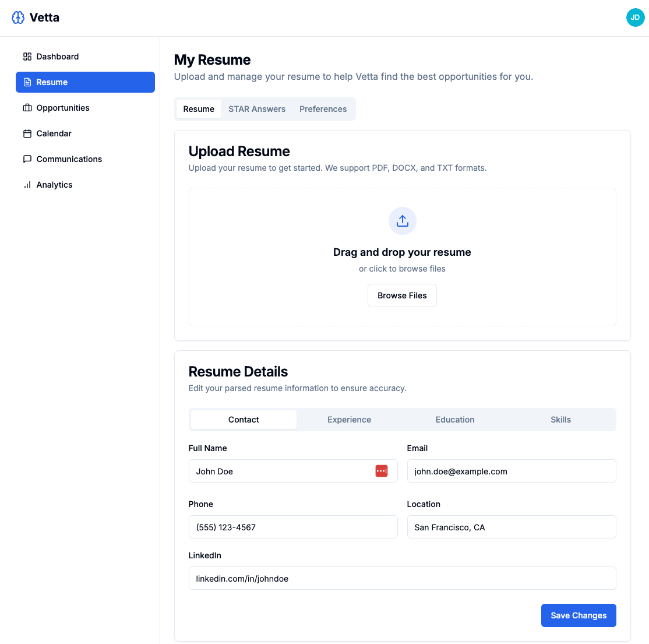This screenshot has width=649, height=644.
Task: Click the Resume document icon in the sidebar
Action: coord(27,82)
